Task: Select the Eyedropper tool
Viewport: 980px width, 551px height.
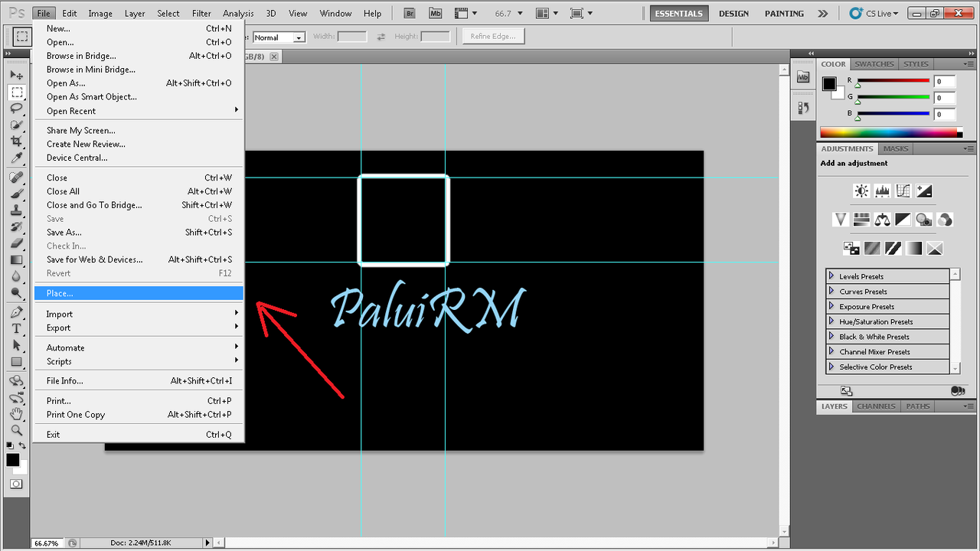Action: [x=16, y=158]
